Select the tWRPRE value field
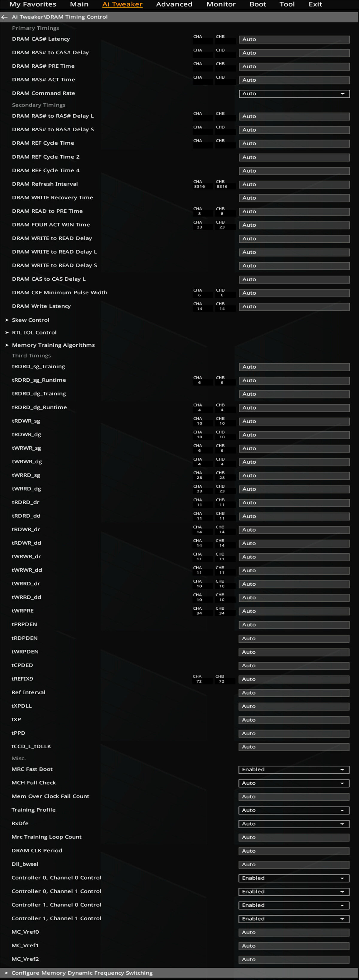 click(x=293, y=611)
